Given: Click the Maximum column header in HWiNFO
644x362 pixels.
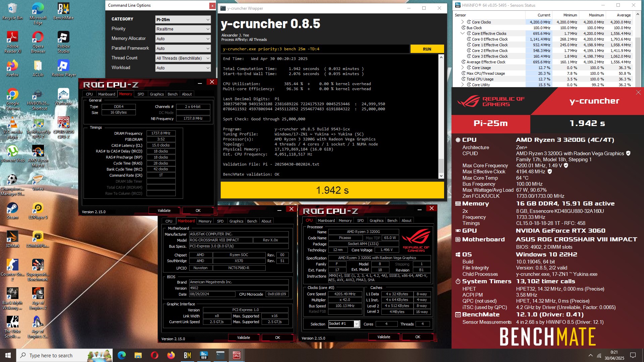Looking at the screenshot, I should (x=592, y=15).
